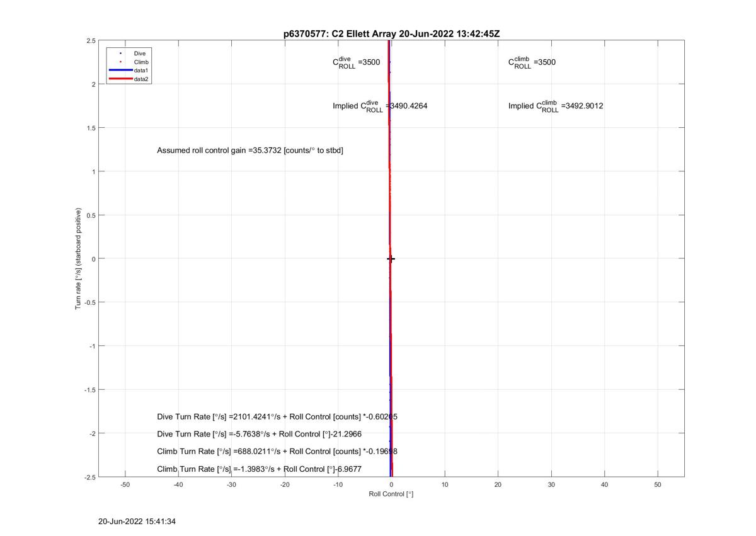This screenshot has height=536, width=756.
Task: Select the C ROLL climb =3500 annotation
Action: (532, 62)
